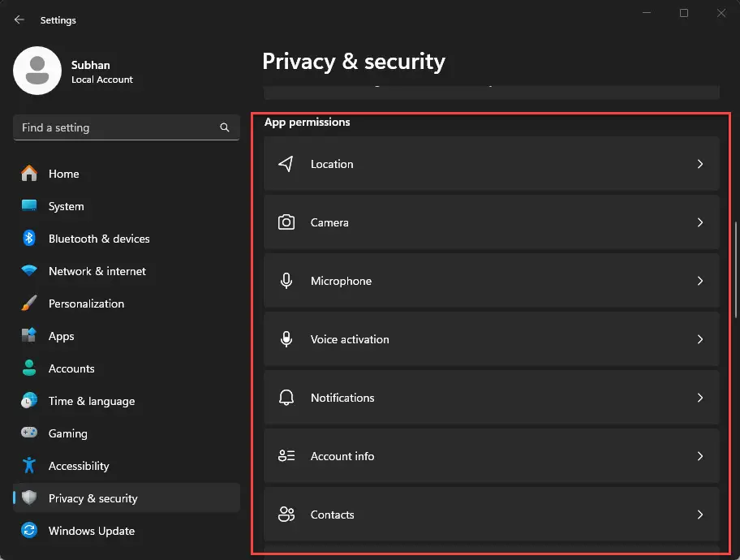This screenshot has height=560, width=740.
Task: Go to System settings
Action: pos(127,206)
